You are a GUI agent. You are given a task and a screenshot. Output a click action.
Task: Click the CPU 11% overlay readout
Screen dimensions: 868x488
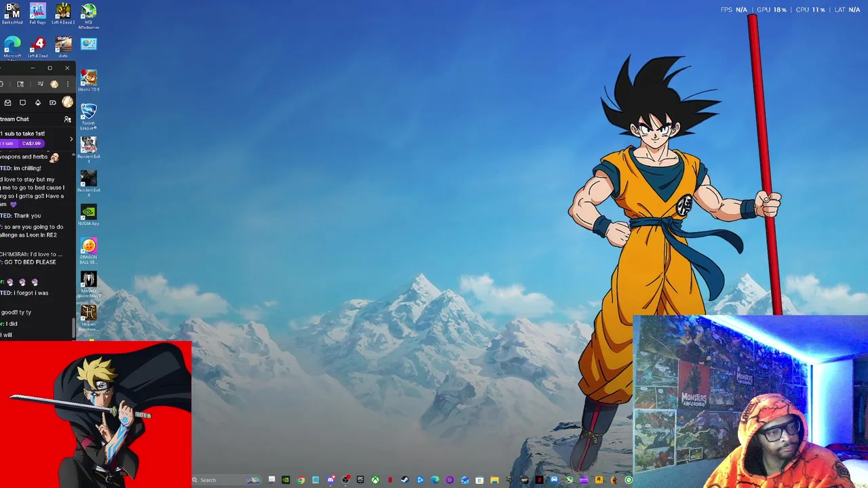[x=810, y=9]
